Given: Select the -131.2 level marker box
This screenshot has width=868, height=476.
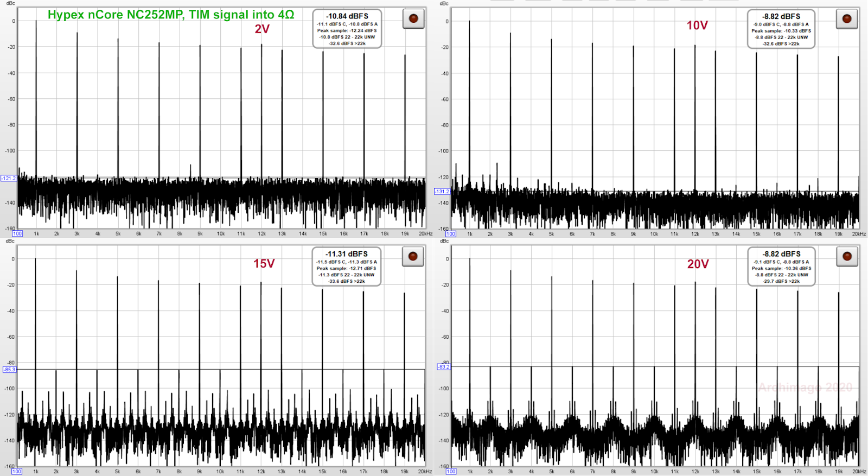Looking at the screenshot, I should tap(442, 192).
